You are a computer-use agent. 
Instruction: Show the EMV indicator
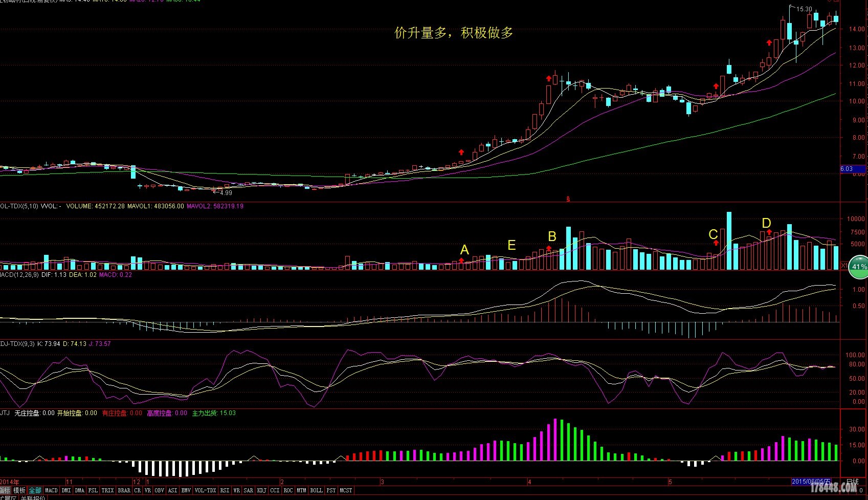click(x=186, y=490)
